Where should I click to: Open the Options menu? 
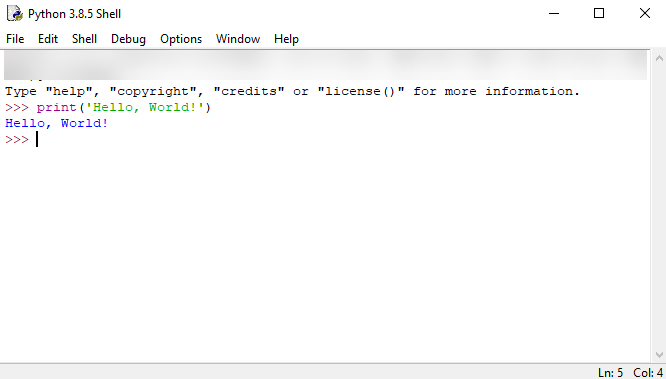pos(181,39)
